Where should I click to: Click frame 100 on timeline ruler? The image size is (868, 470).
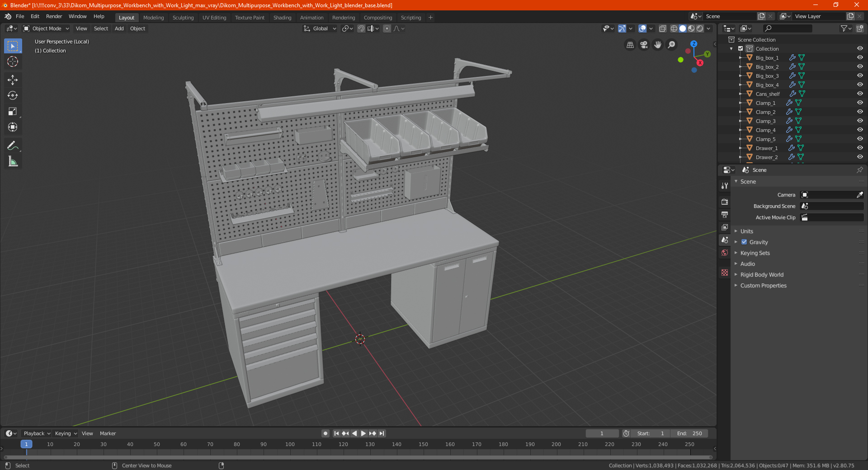(290, 444)
